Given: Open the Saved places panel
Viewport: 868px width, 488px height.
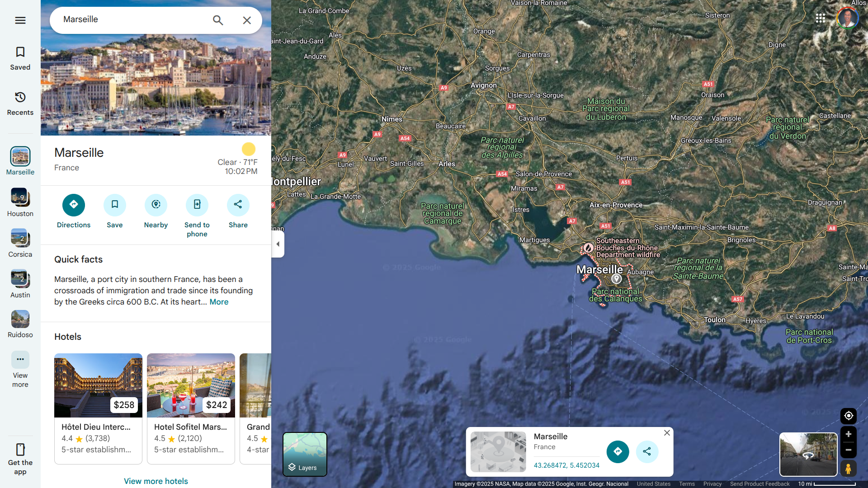Looking at the screenshot, I should (20, 58).
